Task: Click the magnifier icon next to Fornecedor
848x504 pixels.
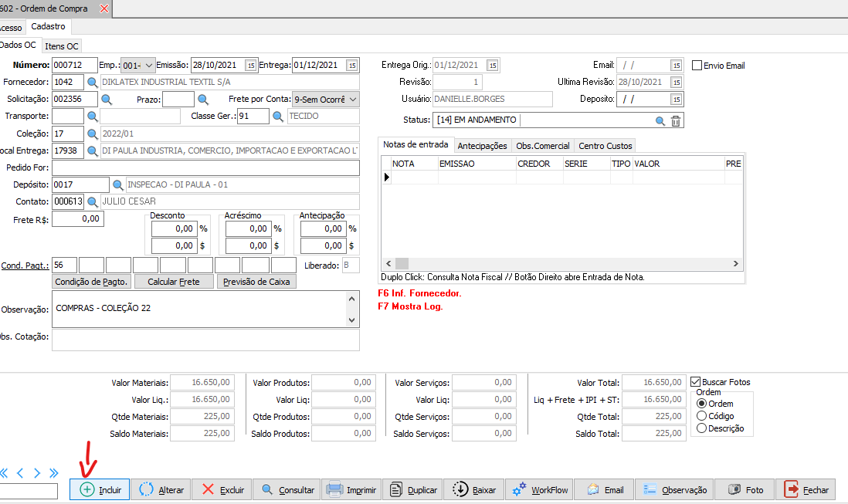Action: (92, 82)
